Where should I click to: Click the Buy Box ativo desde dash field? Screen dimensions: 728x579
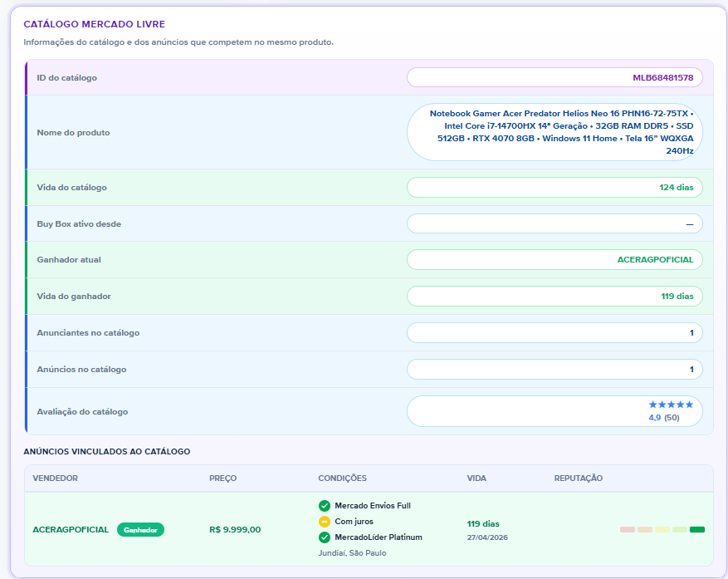(555, 224)
